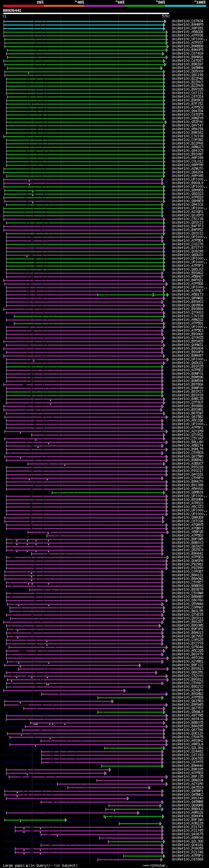Choose hit UniRef100_B9RBD8
This screenshot has height=868, width=209.
[x=187, y=46]
